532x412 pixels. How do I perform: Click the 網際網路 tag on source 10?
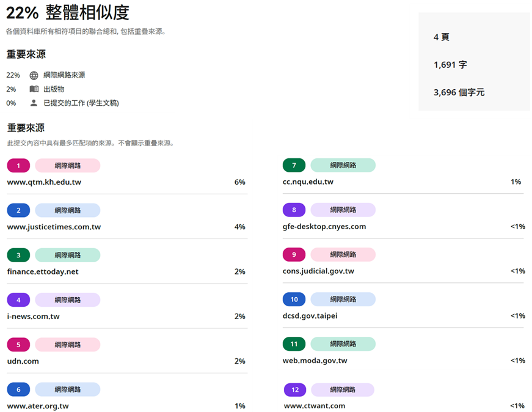343,300
